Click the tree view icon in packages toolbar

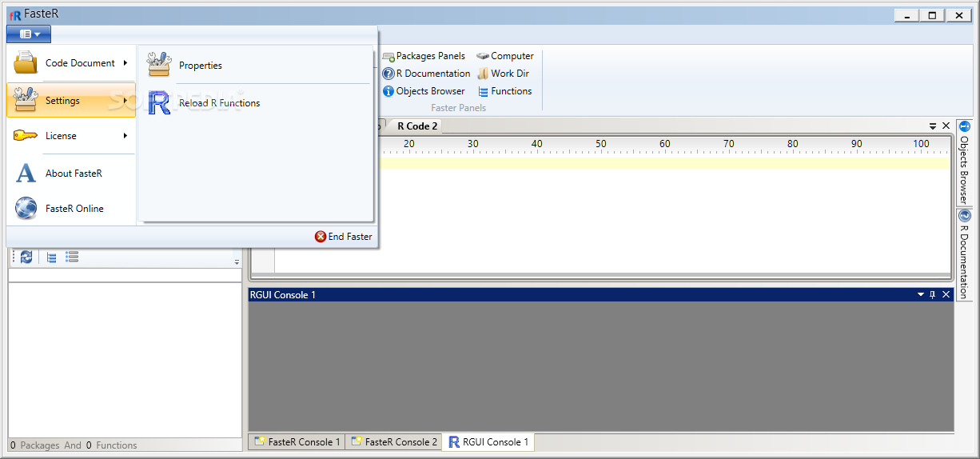(51, 257)
